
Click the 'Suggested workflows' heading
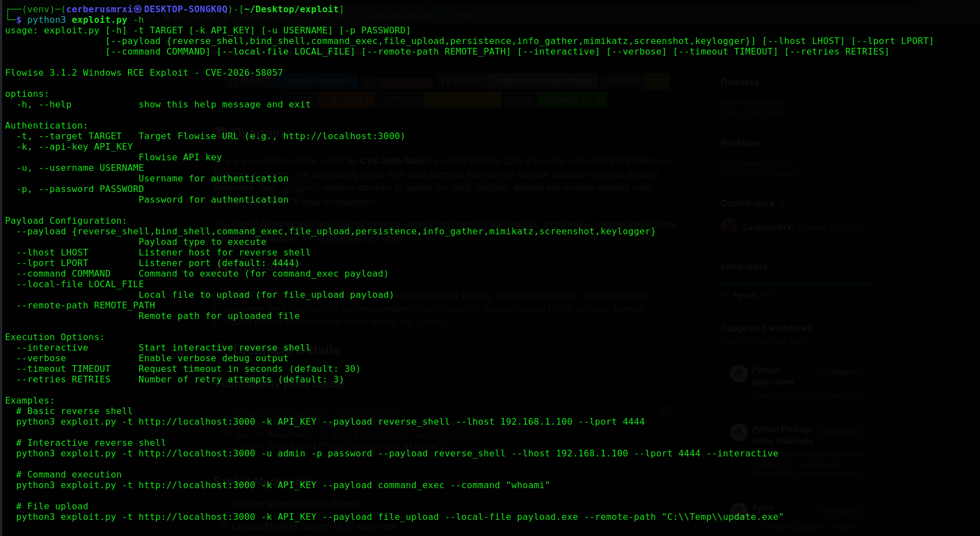click(766, 328)
